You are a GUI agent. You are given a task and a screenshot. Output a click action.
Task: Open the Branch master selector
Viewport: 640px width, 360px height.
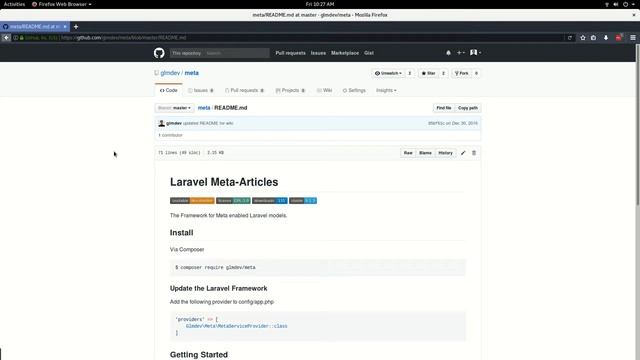click(x=174, y=108)
